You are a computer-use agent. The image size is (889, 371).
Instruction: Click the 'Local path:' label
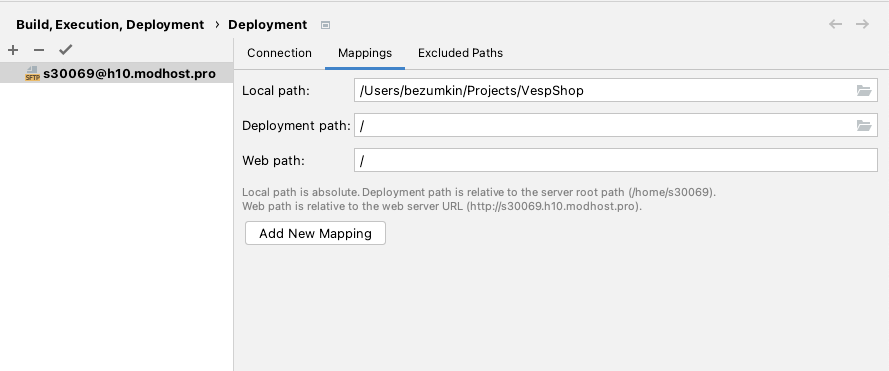(x=276, y=91)
